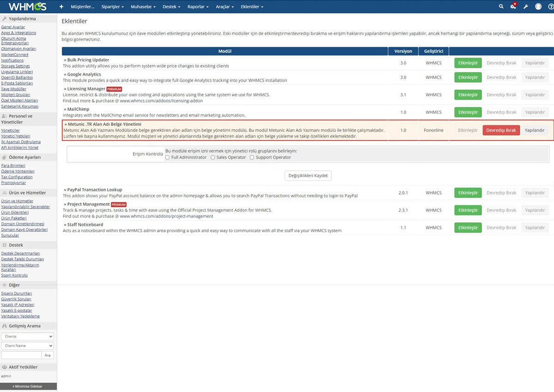Open Veritabanı Yedekleme link

pyautogui.click(x=20, y=316)
